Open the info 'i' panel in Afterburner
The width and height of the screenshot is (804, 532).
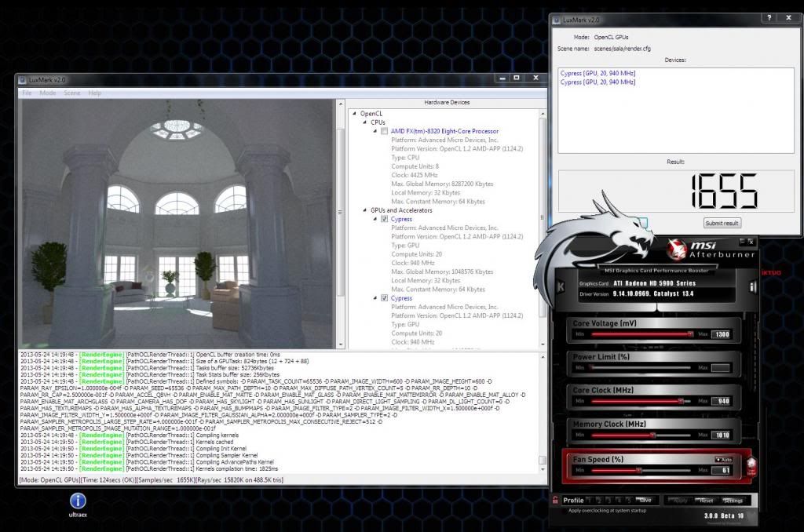tap(753, 287)
